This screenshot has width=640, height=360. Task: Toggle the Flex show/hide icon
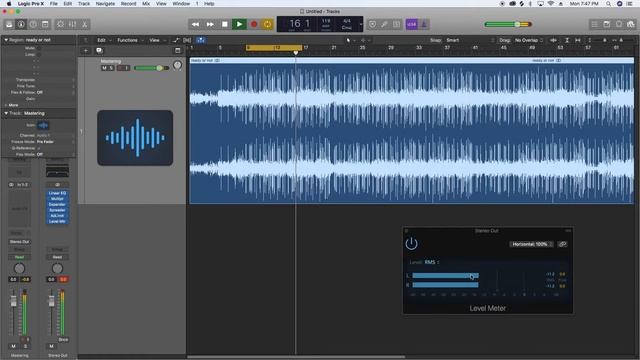point(187,40)
